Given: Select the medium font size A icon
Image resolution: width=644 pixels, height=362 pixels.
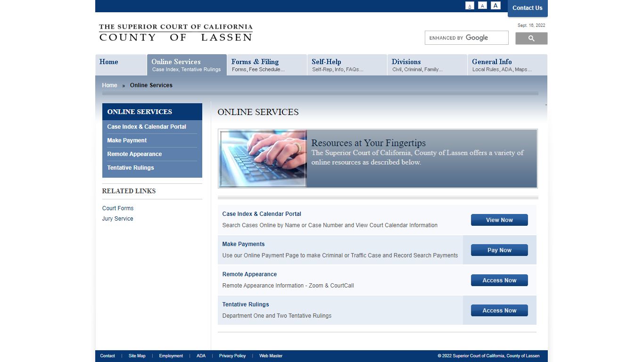Looking at the screenshot, I should click(x=482, y=6).
